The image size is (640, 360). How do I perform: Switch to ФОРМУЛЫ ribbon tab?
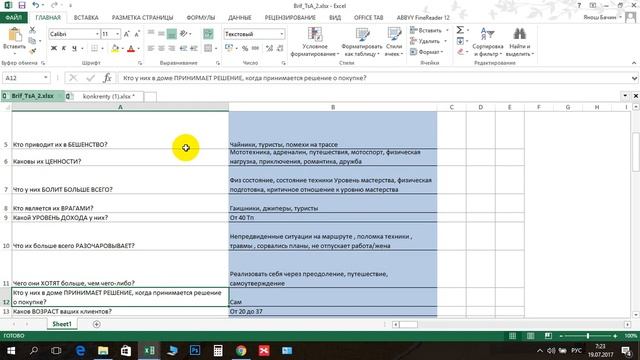point(201,18)
